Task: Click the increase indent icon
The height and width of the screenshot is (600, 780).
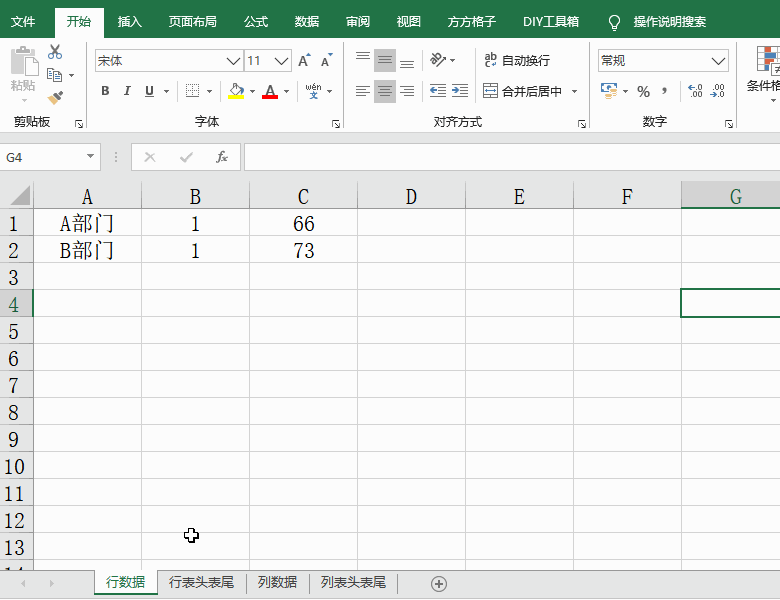Action: coord(459,91)
